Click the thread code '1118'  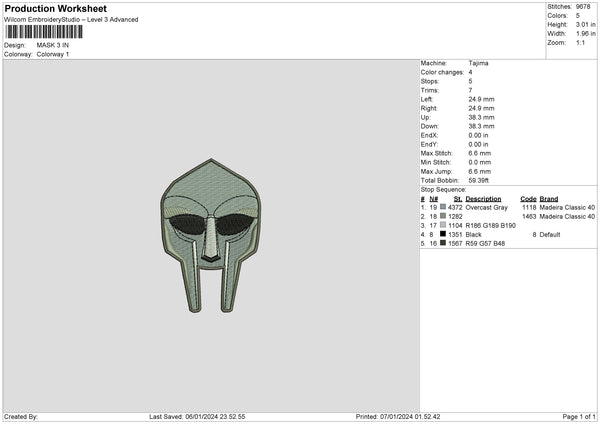click(x=529, y=207)
